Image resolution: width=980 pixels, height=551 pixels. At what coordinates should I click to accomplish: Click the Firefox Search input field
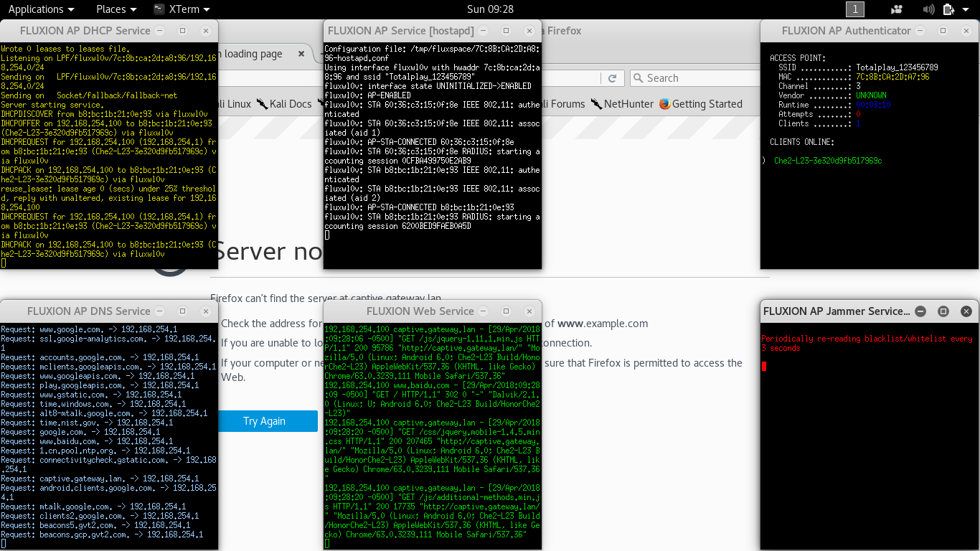694,78
